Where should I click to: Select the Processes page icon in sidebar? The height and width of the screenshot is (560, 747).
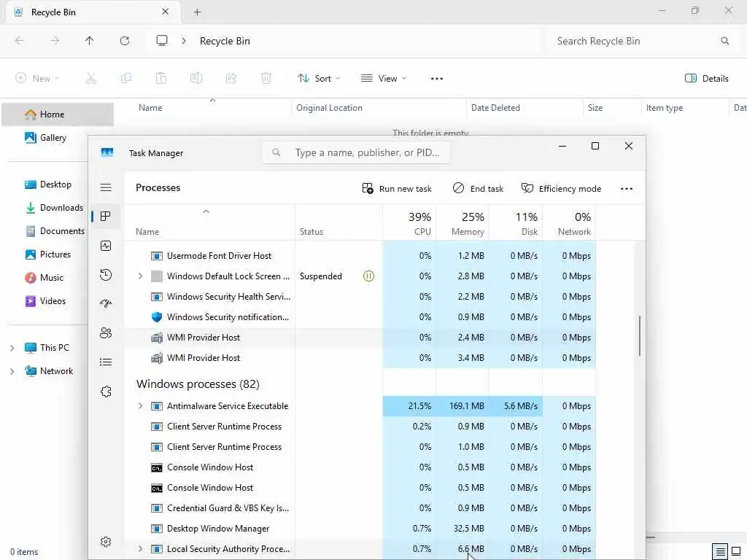tap(106, 216)
